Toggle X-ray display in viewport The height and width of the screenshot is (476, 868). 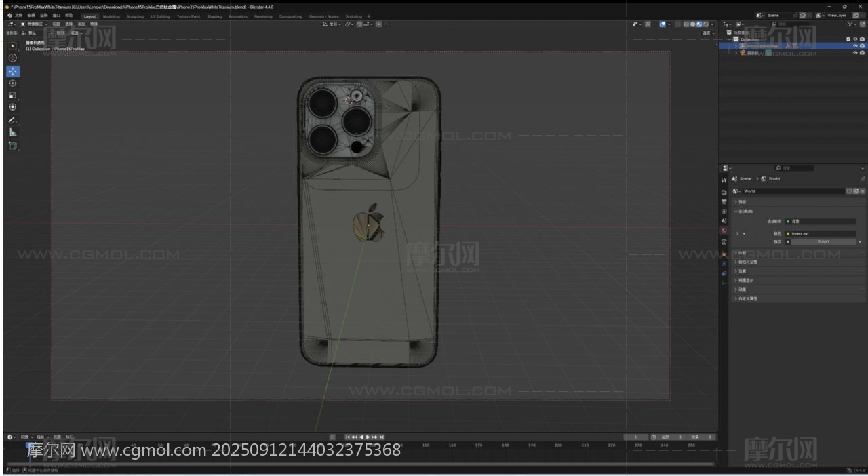tap(678, 24)
